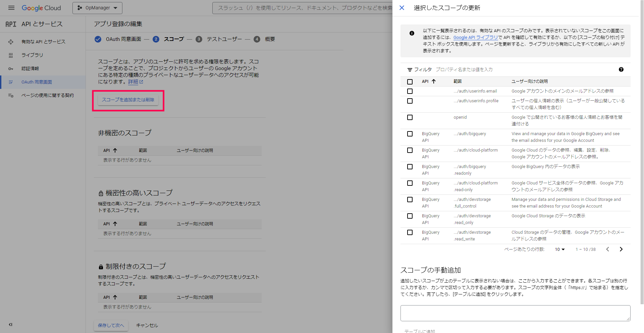
Task: Check the BigQuery auth/cloud-platform scope checkbox
Action: pos(410,150)
